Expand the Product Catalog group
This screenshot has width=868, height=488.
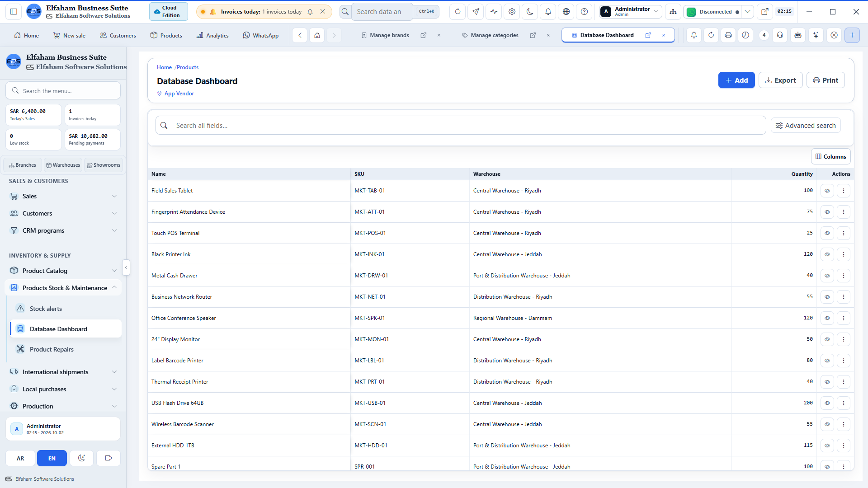point(63,271)
